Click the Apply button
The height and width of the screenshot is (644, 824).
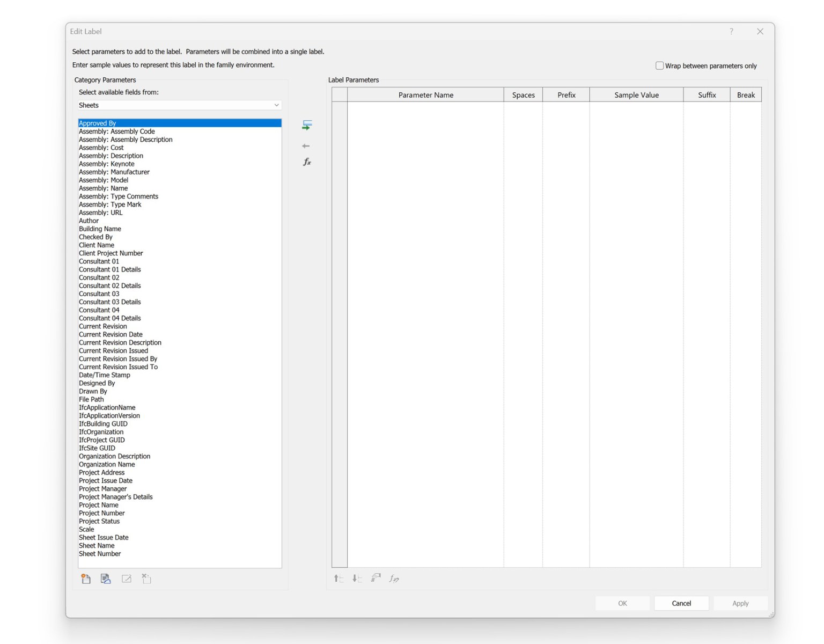pos(740,603)
